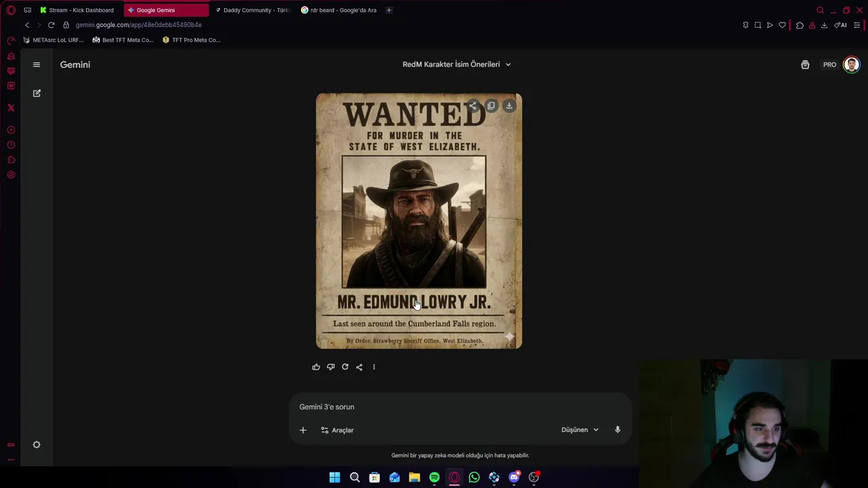
Task: Open the Opera AI assistant button
Action: click(x=841, y=25)
